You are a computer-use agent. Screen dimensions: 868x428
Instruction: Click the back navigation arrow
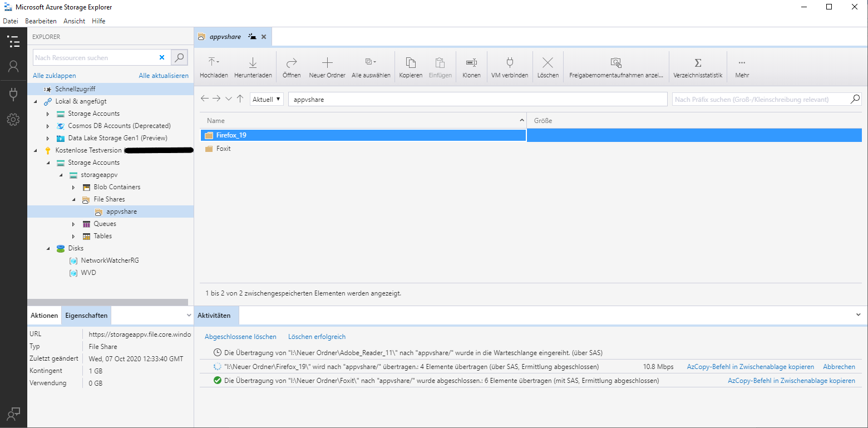[x=205, y=99]
